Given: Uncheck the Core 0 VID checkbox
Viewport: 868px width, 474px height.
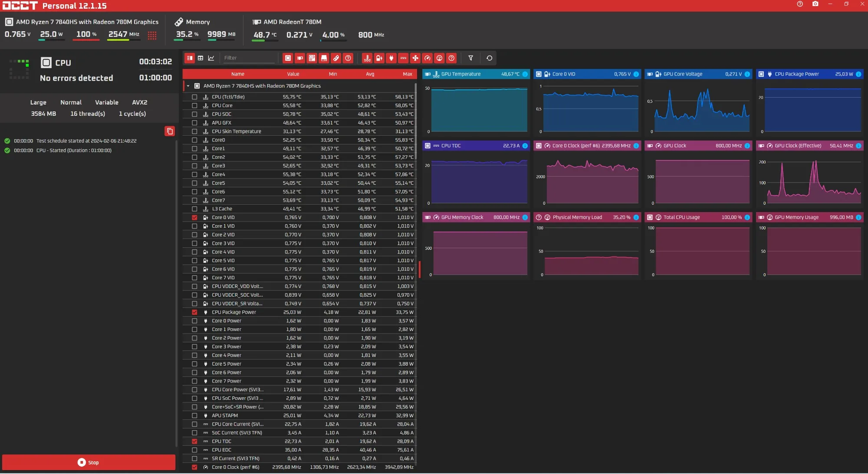Looking at the screenshot, I should pos(194,218).
